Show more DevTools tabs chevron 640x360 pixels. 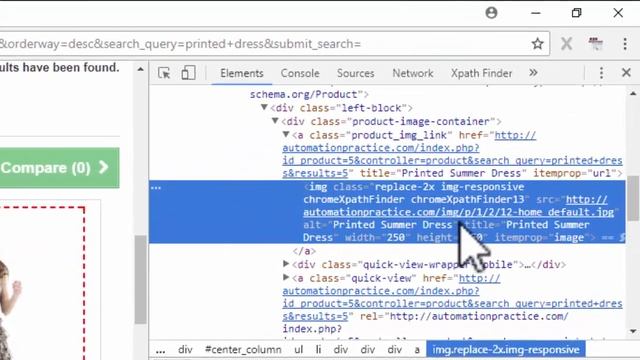click(533, 73)
